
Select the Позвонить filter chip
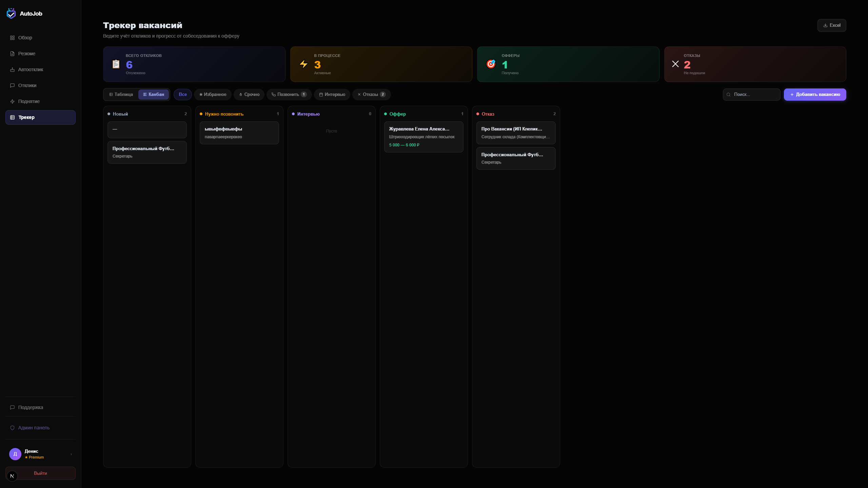click(289, 95)
